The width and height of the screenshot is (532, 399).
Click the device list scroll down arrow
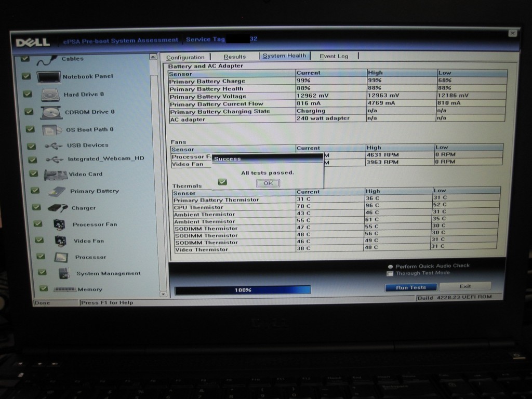click(163, 294)
